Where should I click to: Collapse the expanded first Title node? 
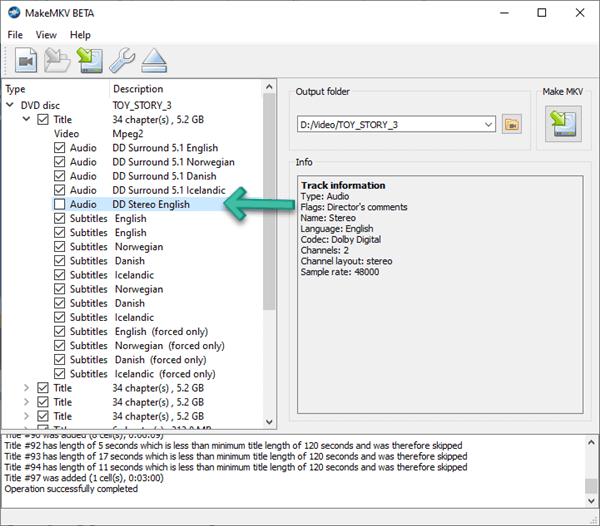pyautogui.click(x=26, y=119)
